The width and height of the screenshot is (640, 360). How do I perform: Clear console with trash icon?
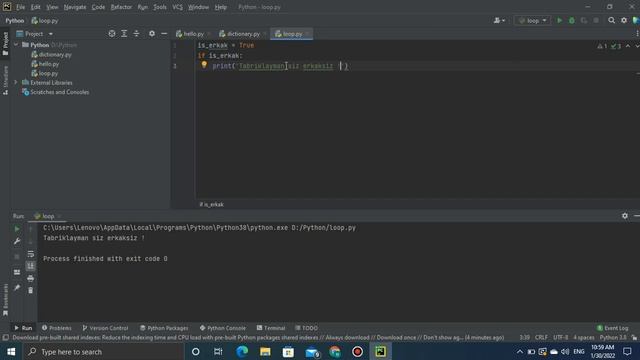pyautogui.click(x=31, y=291)
